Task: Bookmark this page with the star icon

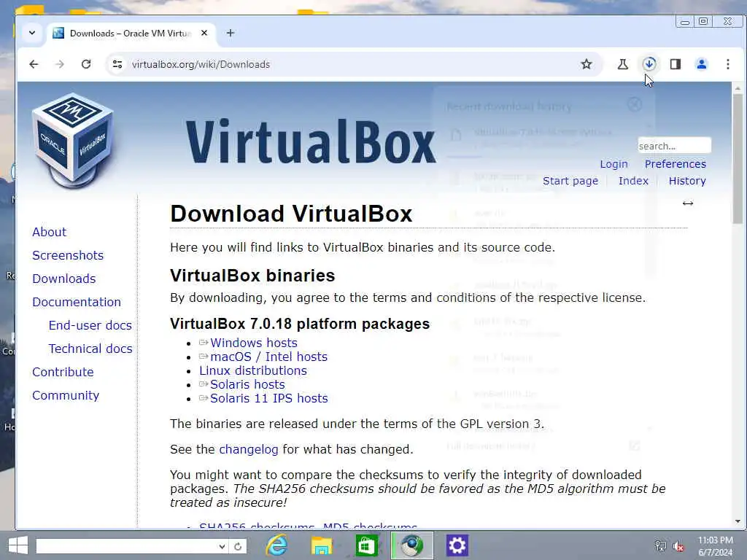Action: tap(587, 64)
